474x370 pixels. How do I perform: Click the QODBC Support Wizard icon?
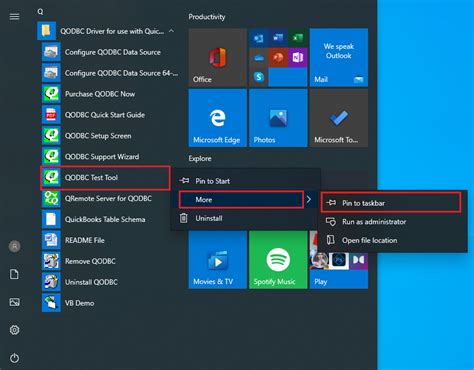pos(51,157)
